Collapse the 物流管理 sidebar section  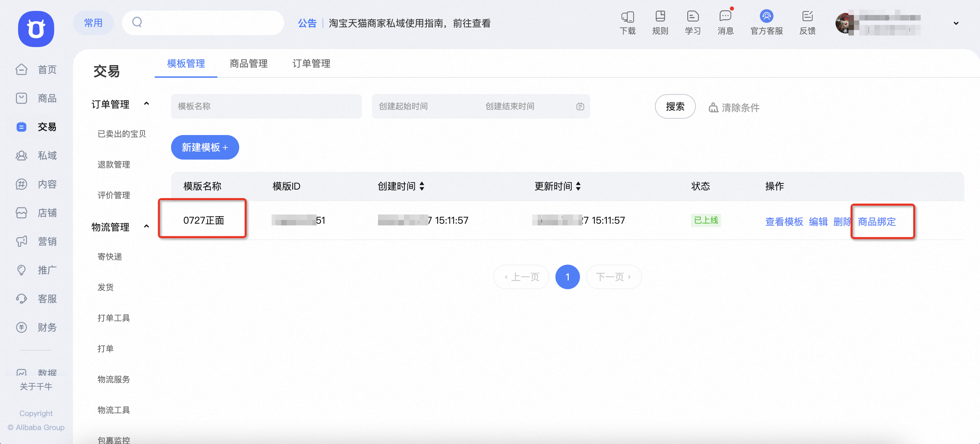147,226
